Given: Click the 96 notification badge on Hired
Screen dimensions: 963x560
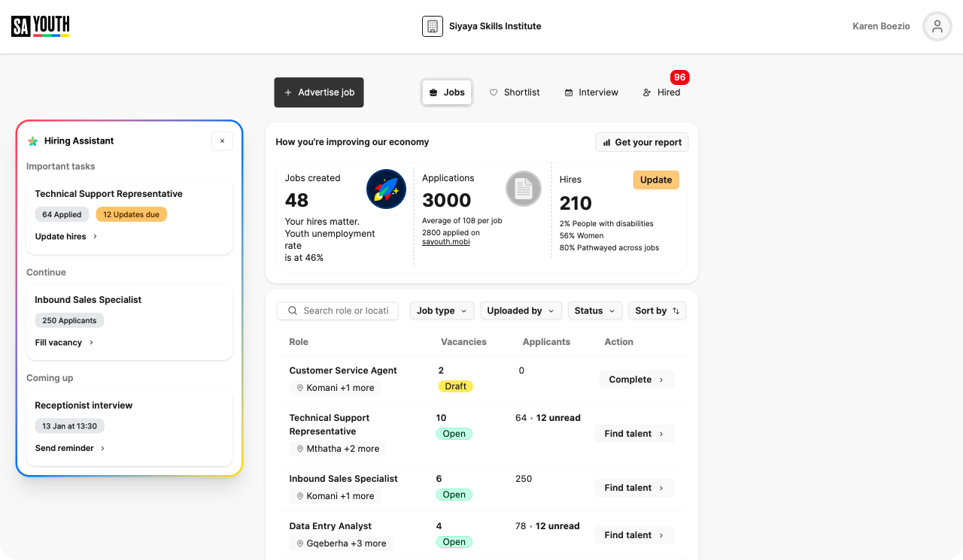Looking at the screenshot, I should (680, 77).
